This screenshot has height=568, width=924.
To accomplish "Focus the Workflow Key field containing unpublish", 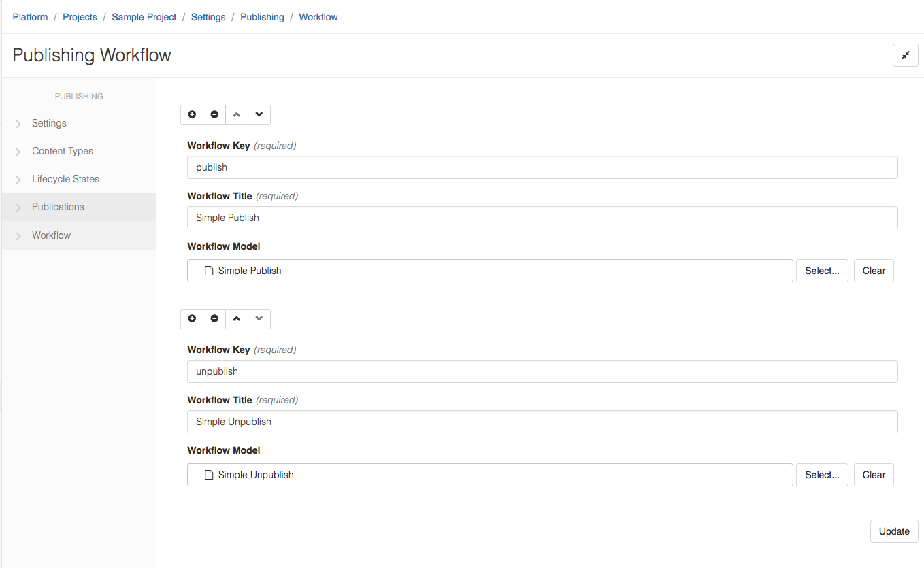I will [542, 371].
